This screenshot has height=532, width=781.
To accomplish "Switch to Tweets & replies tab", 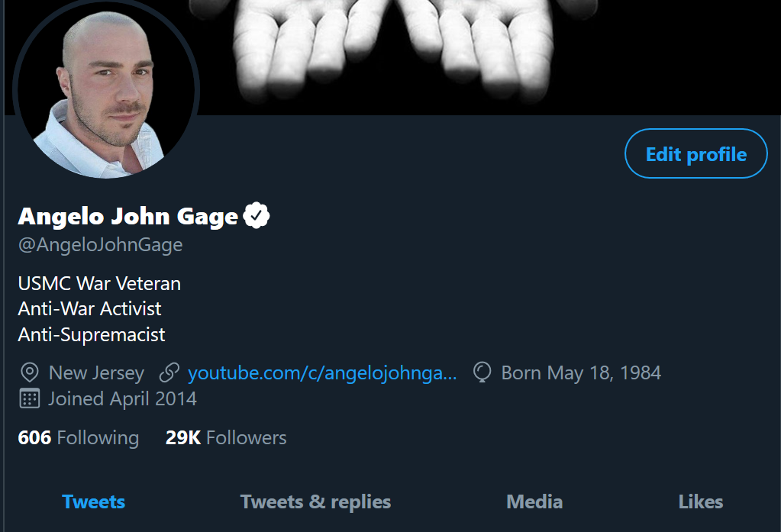I will click(315, 501).
